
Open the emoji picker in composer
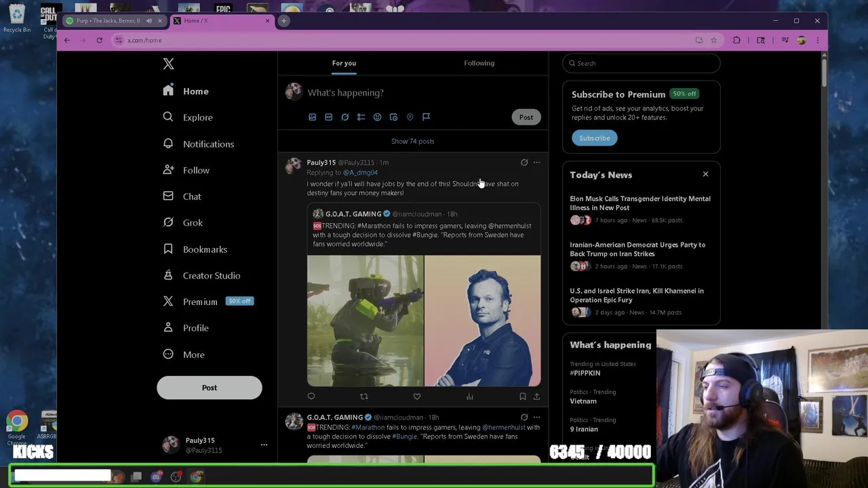tap(377, 117)
